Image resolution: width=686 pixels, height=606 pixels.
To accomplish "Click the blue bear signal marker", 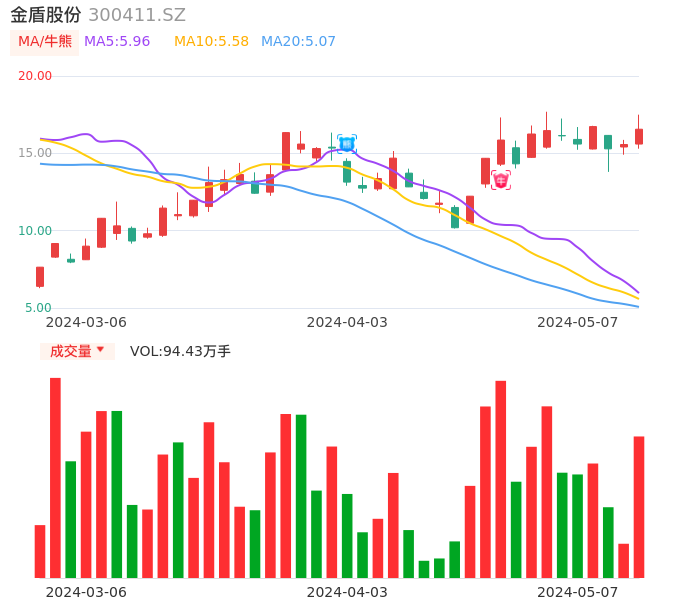I will click(x=347, y=144).
